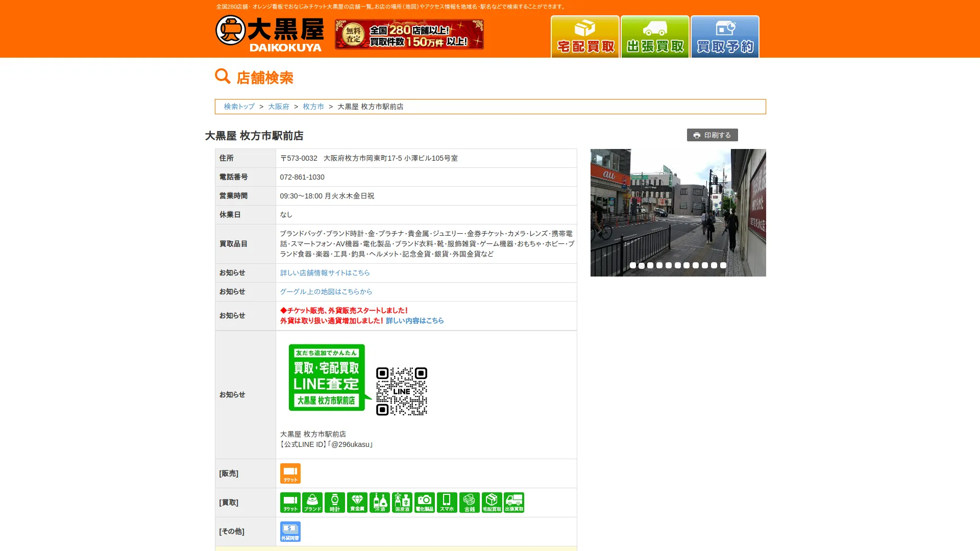This screenshot has width=980, height=551.
Task: Click the store street photo slideshow
Action: tap(678, 213)
